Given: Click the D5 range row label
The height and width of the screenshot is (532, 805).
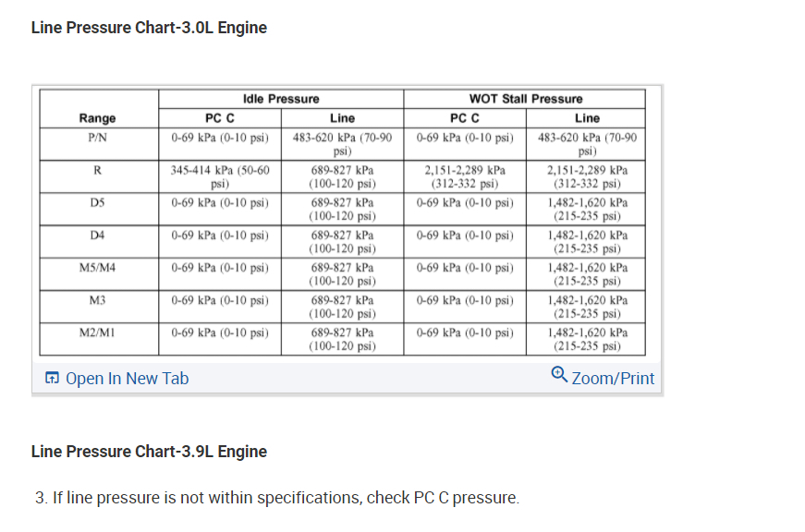Looking at the screenshot, I should tap(98, 202).
